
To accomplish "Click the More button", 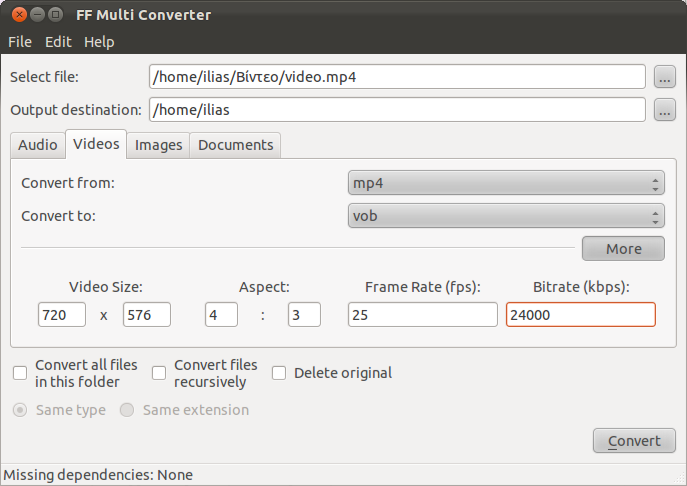I will [x=623, y=249].
